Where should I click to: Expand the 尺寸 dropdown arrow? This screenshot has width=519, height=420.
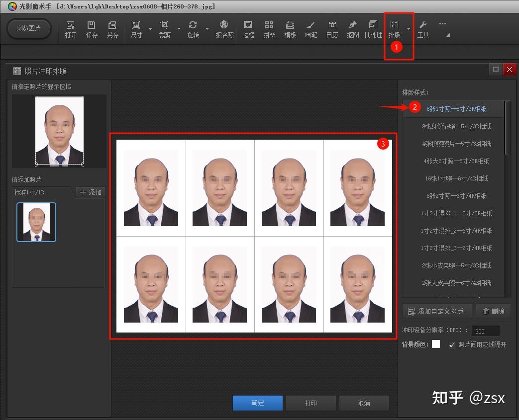tap(151, 29)
